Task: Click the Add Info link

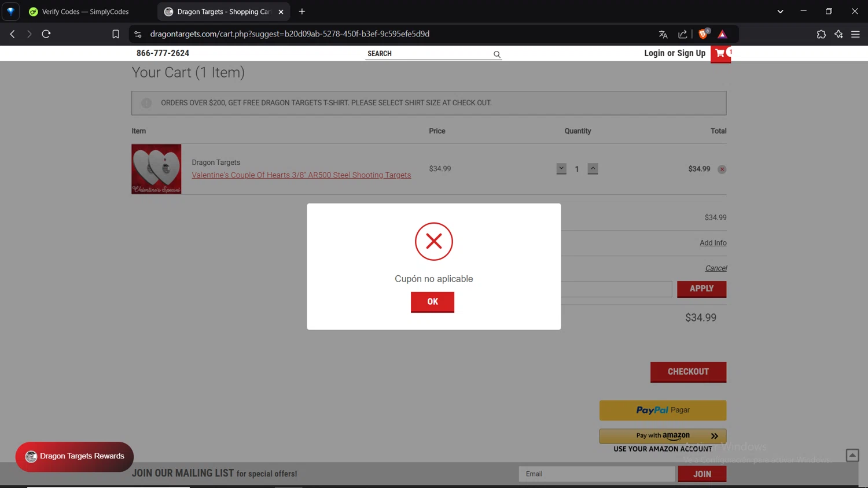Action: (x=713, y=243)
